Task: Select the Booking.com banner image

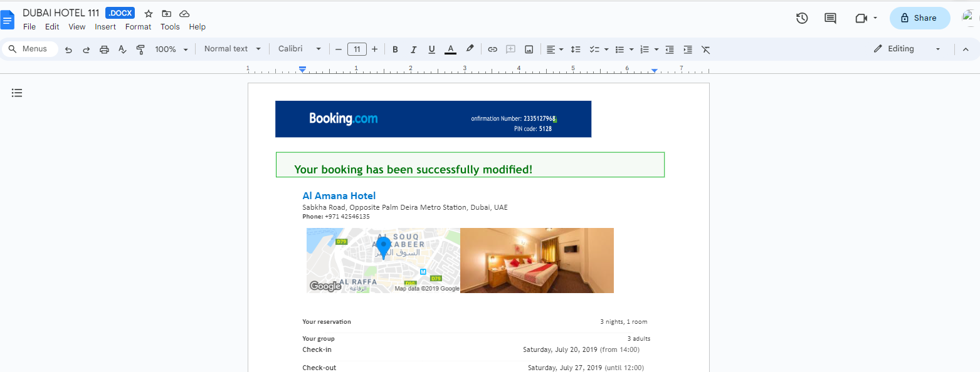Action: 433,119
